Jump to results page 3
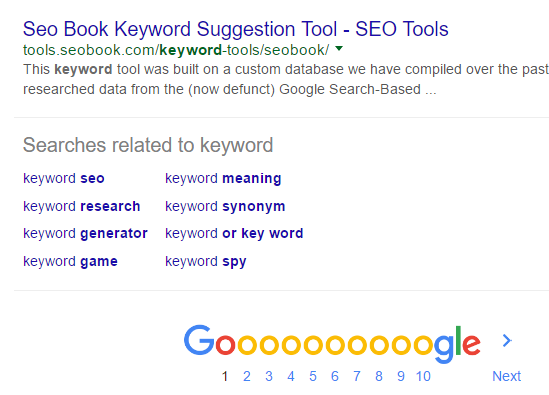 click(x=269, y=376)
